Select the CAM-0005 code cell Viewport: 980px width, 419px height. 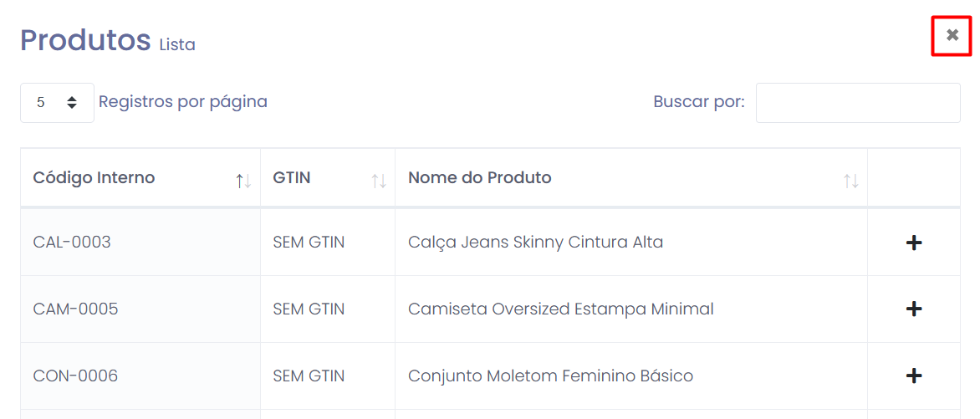pyautogui.click(x=75, y=309)
